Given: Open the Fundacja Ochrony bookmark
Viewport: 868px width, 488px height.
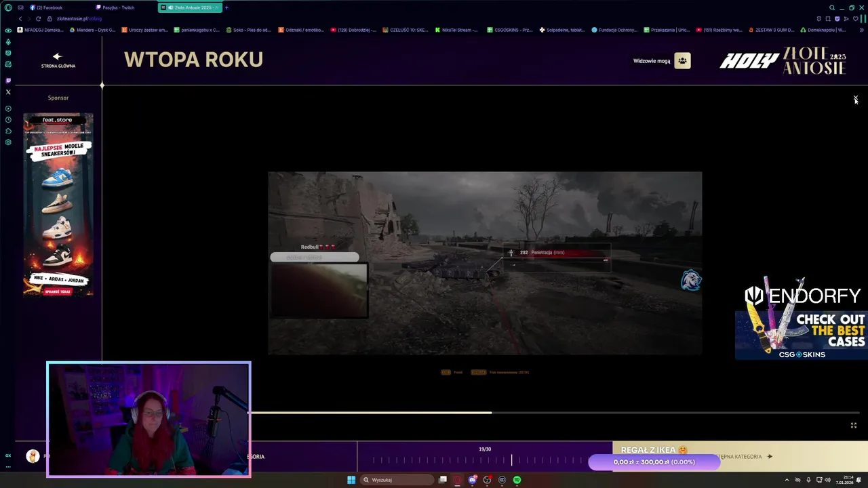Looking at the screenshot, I should click(614, 30).
